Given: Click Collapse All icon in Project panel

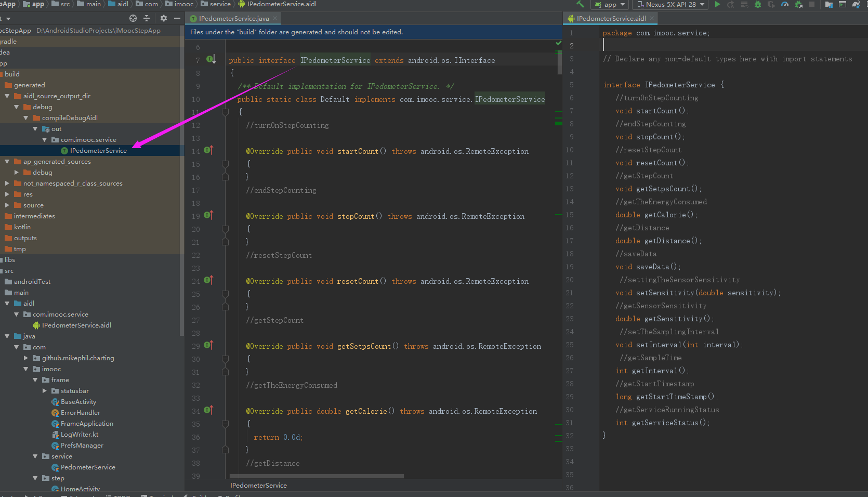Looking at the screenshot, I should tap(147, 18).
